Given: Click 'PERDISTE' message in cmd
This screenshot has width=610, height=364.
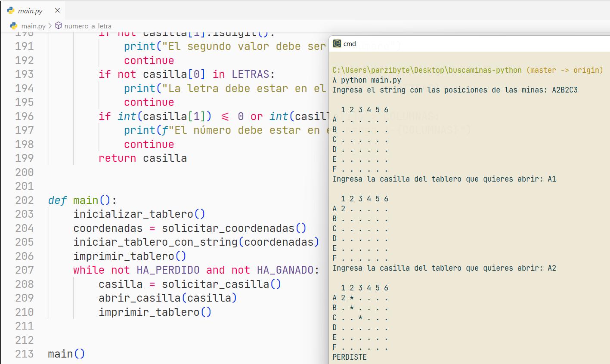Looking at the screenshot, I should point(350,357).
